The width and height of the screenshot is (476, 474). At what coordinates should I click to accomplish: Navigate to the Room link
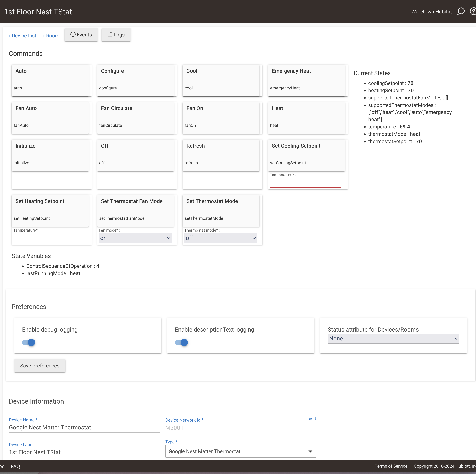pos(51,36)
